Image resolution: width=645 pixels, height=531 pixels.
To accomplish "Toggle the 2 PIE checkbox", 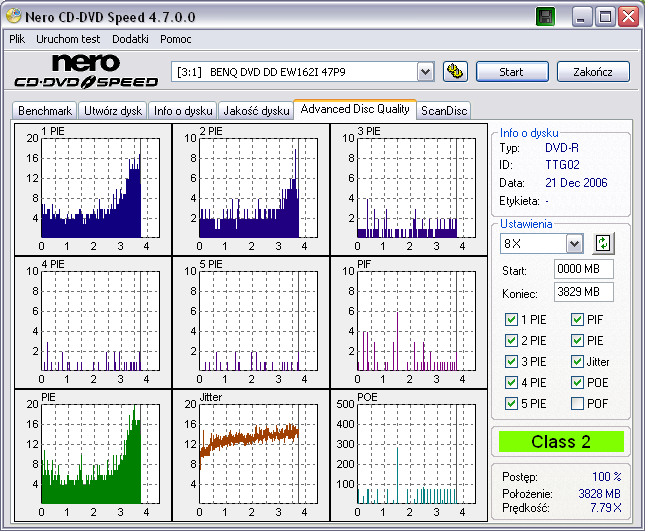I will coord(511,341).
